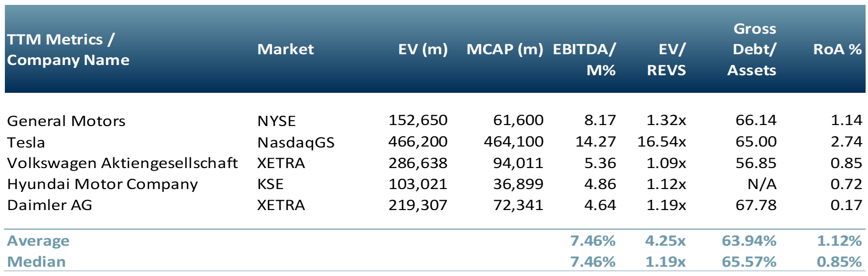Click Volkswagen Aktiengesellschaft company name
868x276 pixels.
coord(122,163)
